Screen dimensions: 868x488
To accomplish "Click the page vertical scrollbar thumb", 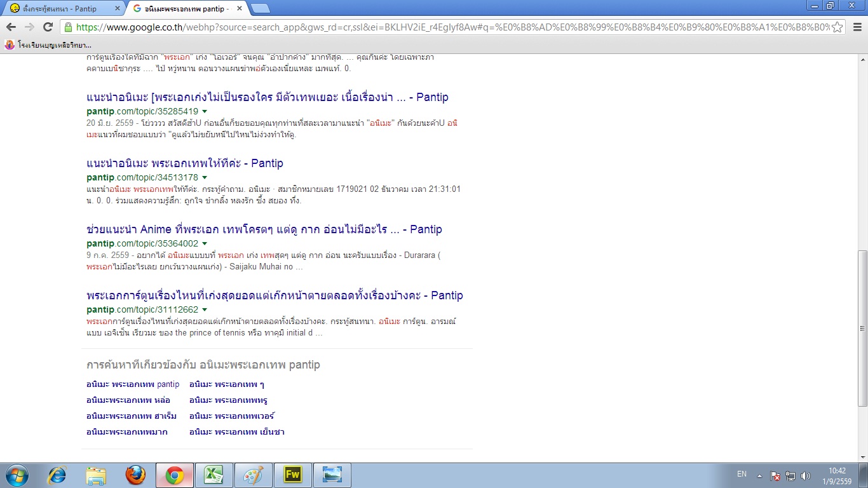I will 862,329.
